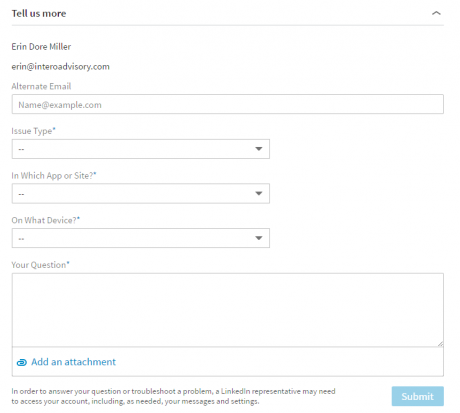Screen dimensions: 460x413
Task: Click the Your Question label
Action: tap(40, 265)
